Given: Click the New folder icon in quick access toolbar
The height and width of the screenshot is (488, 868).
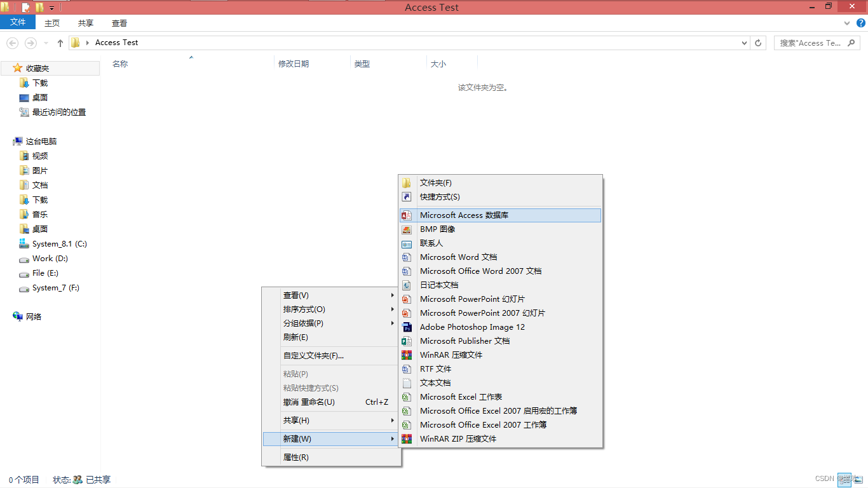Looking at the screenshot, I should 39,8.
